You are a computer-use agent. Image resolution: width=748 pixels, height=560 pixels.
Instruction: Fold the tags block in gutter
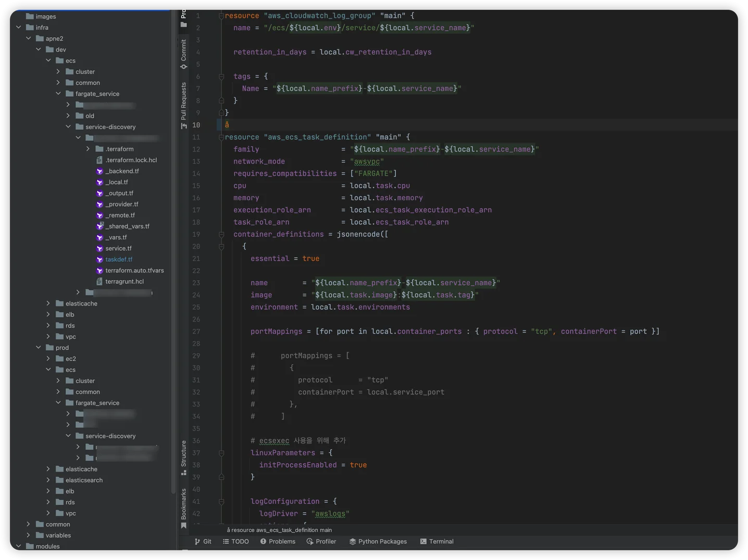221,77
